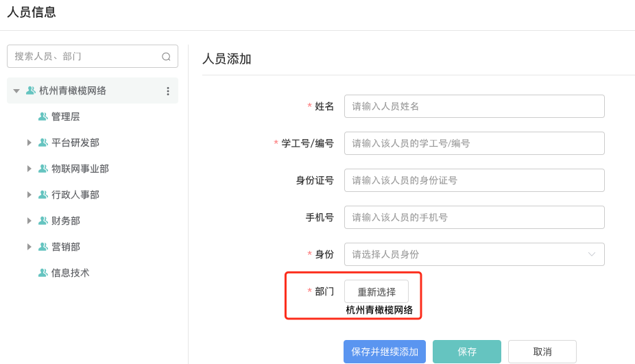The height and width of the screenshot is (364, 635).
Task: Click the 人员信息 page title
Action: 32,12
